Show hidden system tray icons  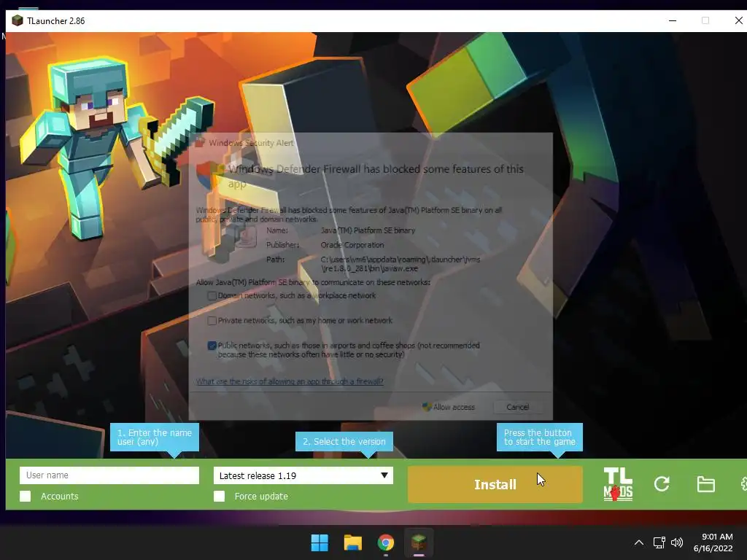click(639, 542)
